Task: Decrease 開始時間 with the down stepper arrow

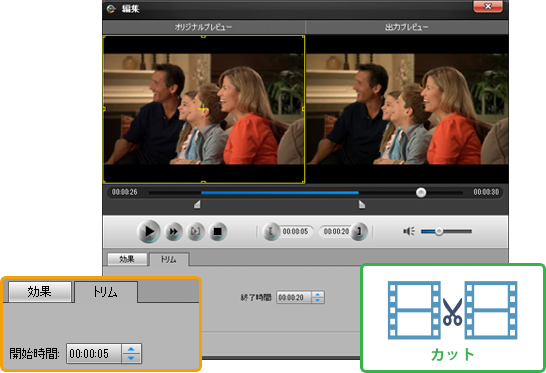Action: (x=131, y=358)
